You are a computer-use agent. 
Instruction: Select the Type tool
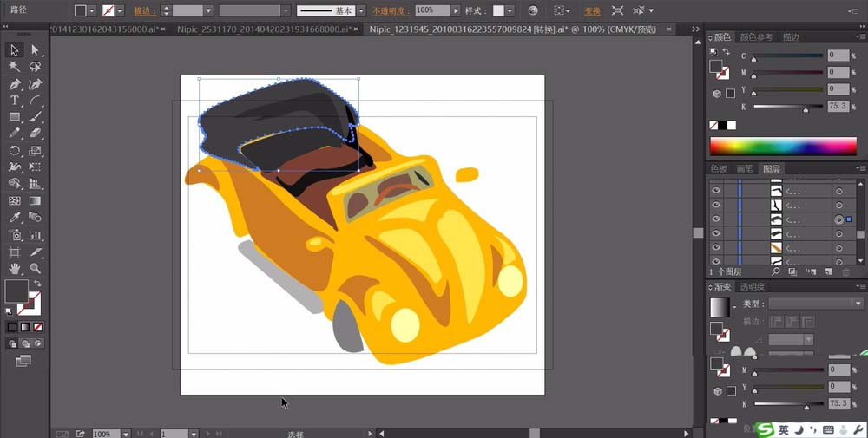pyautogui.click(x=15, y=101)
